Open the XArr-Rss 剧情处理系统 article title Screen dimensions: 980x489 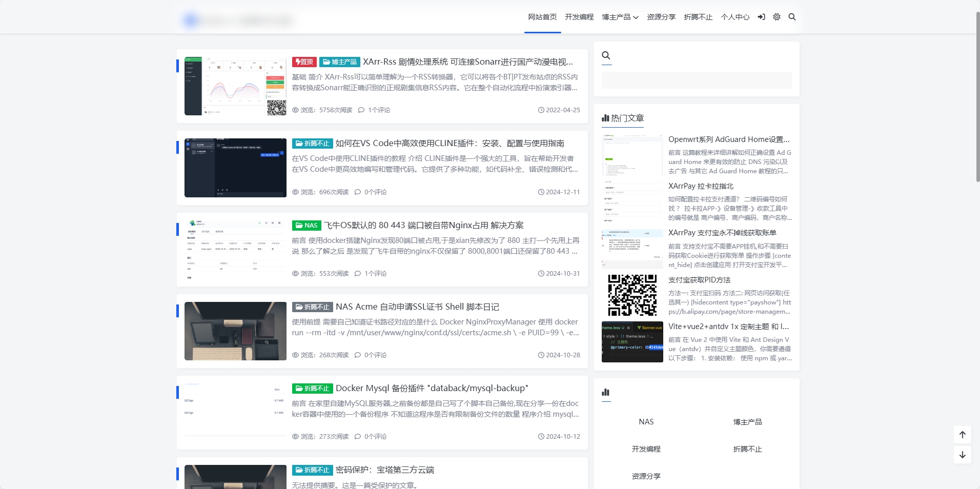point(468,62)
